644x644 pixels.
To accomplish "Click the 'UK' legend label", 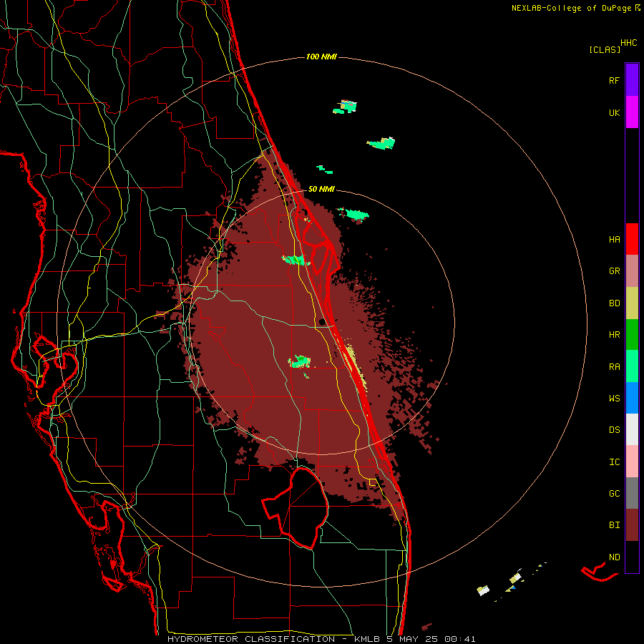I will click(x=614, y=112).
